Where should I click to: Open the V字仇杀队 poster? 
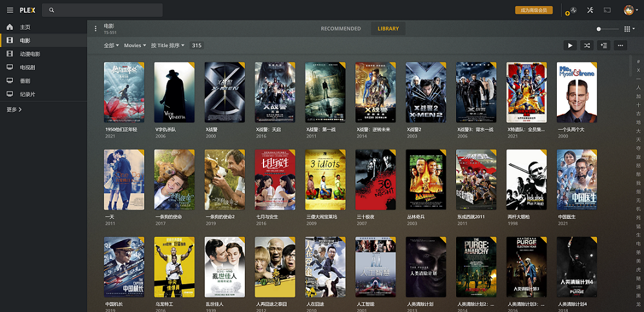174,92
